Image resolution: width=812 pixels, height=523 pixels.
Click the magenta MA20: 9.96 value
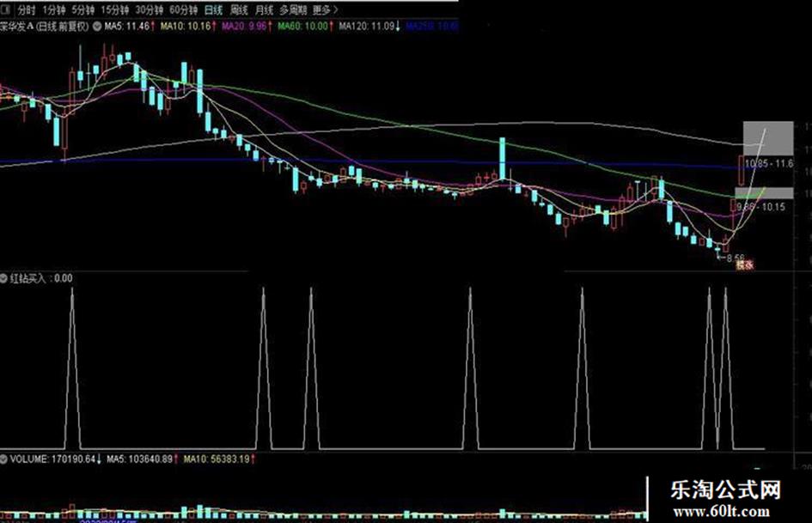[247, 26]
